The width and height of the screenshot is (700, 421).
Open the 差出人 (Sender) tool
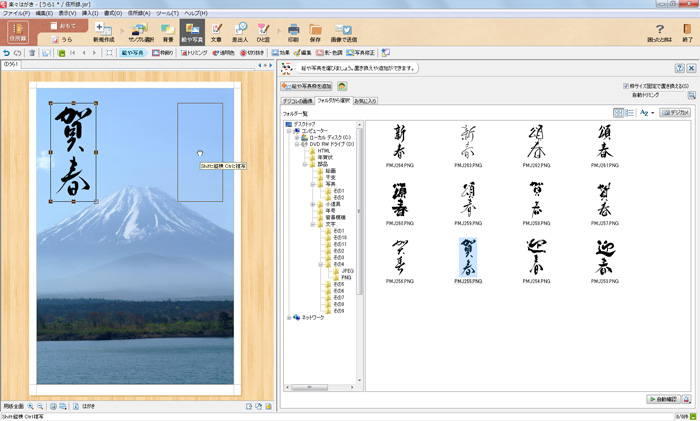point(240,33)
